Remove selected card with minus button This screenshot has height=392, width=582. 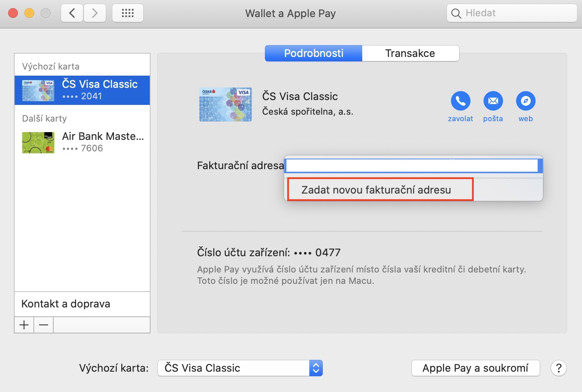(x=44, y=325)
